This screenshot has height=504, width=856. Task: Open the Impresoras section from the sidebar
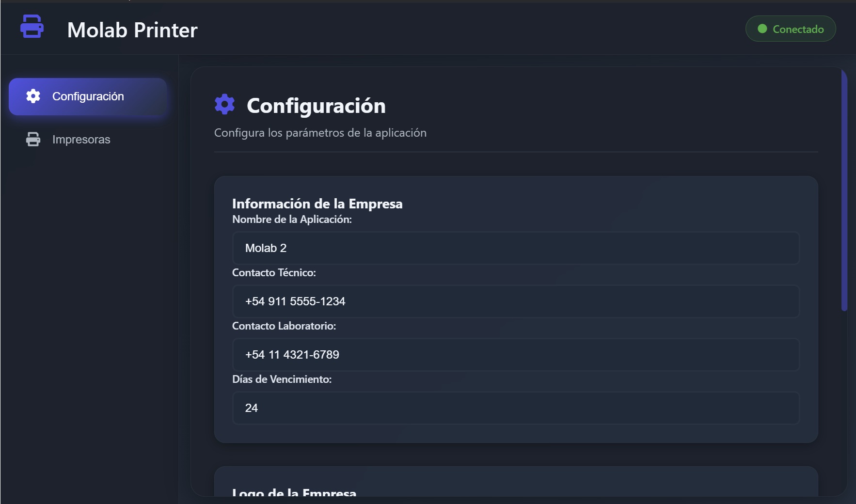pos(81,140)
